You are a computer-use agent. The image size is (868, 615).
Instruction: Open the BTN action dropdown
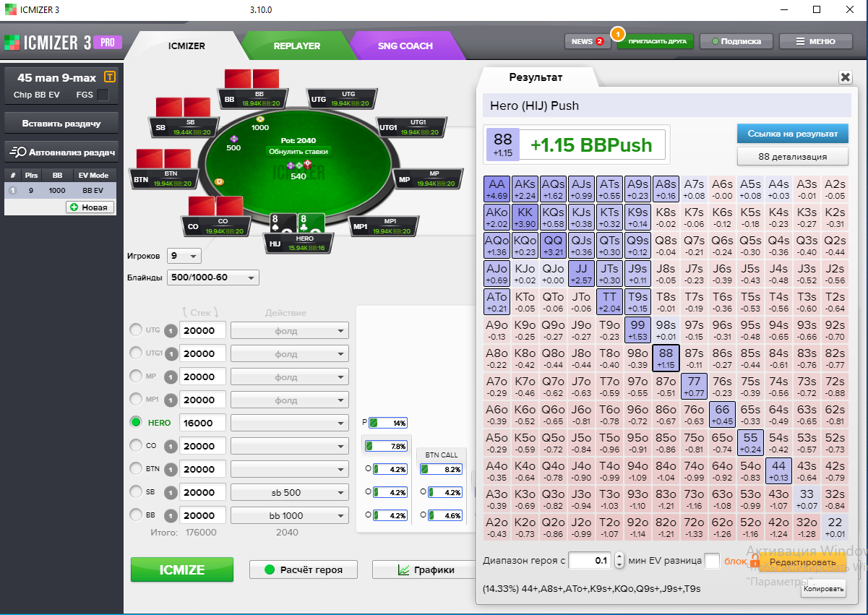(x=289, y=470)
